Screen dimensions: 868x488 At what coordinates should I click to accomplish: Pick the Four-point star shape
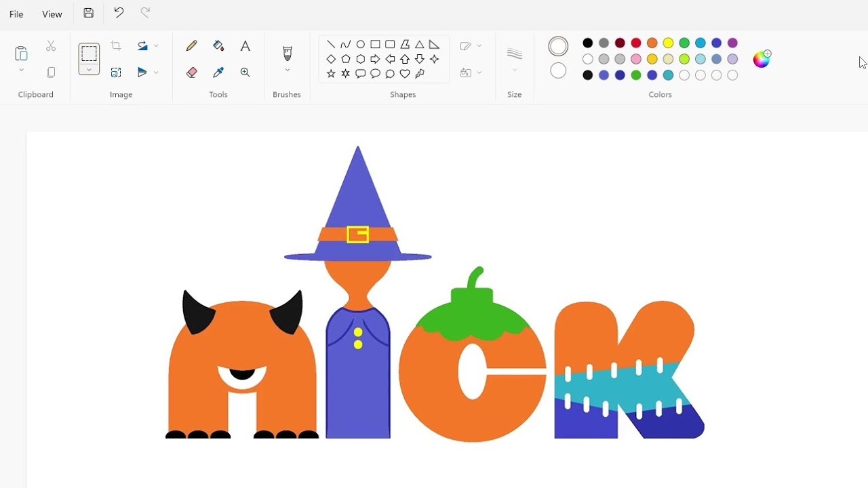[x=435, y=60]
